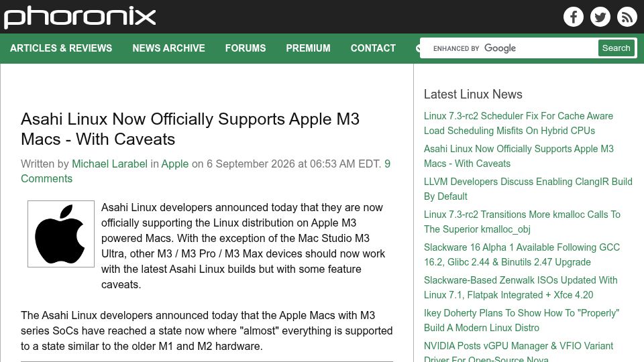Open Contact menu item
644x362 pixels.
pyautogui.click(x=373, y=48)
